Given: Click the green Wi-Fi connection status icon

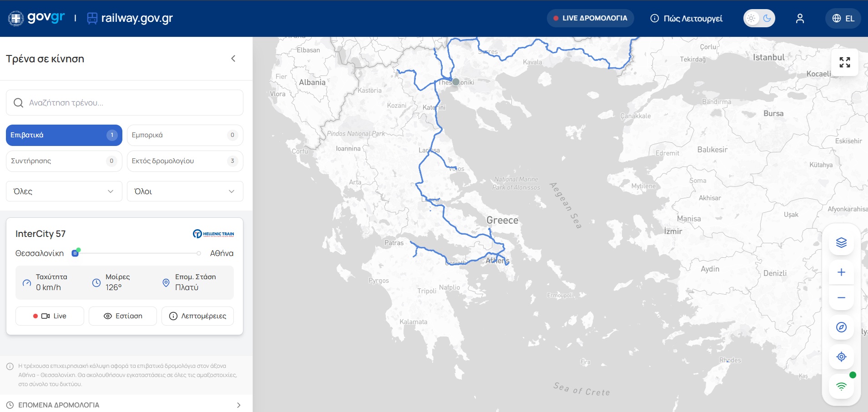Looking at the screenshot, I should pyautogui.click(x=841, y=387).
